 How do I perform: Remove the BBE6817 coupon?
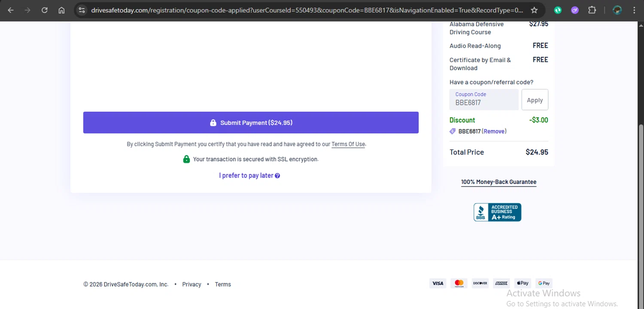coord(494,132)
